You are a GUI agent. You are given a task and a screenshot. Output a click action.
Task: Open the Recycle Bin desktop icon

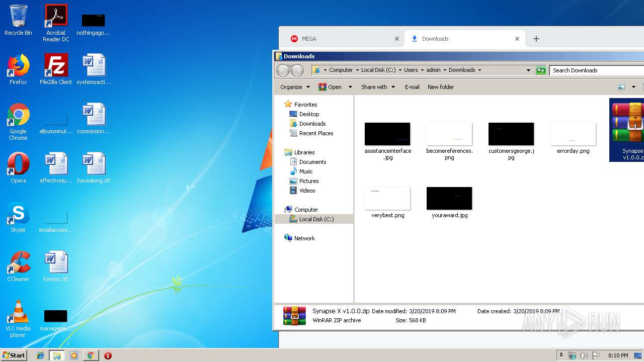pyautogui.click(x=18, y=21)
